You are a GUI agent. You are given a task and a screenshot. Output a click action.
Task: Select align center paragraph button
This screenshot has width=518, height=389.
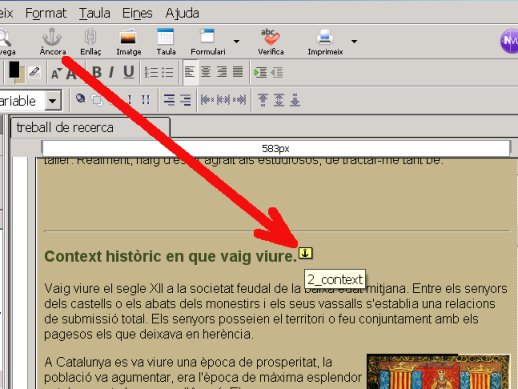(206, 72)
